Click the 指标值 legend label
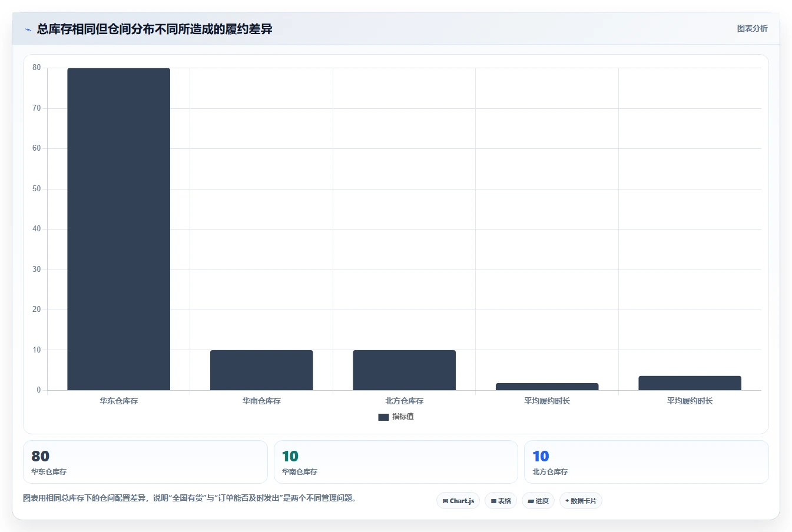 click(x=403, y=417)
